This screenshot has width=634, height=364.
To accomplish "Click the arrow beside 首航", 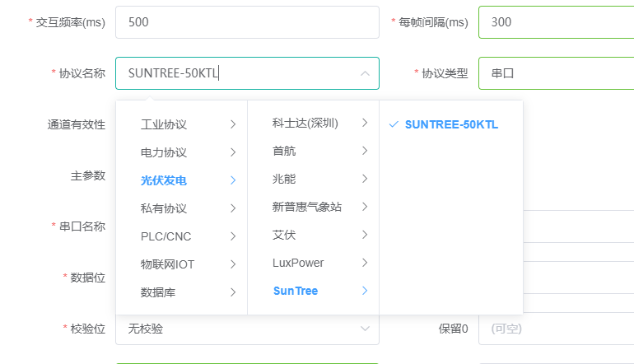I will [x=365, y=151].
